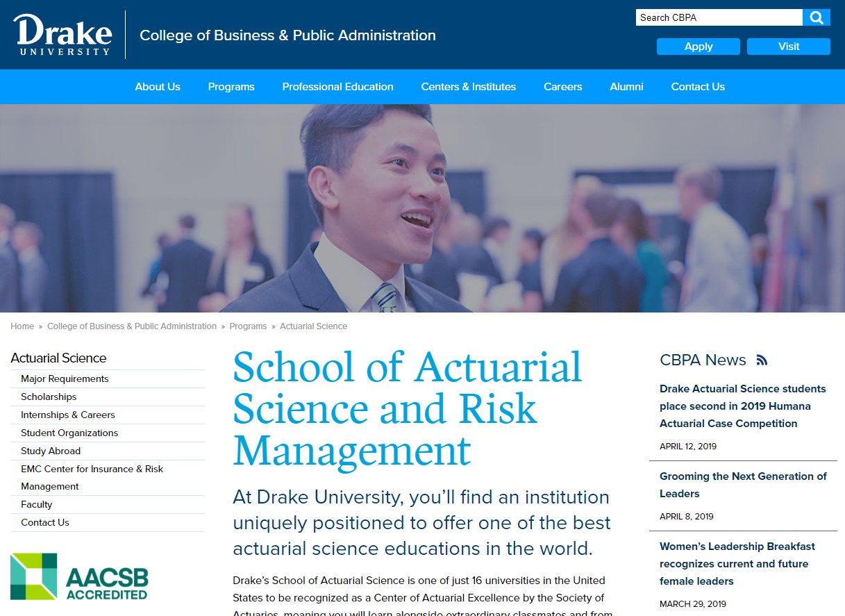This screenshot has height=616, width=845.
Task: Open the Programs menu
Action: 231,87
